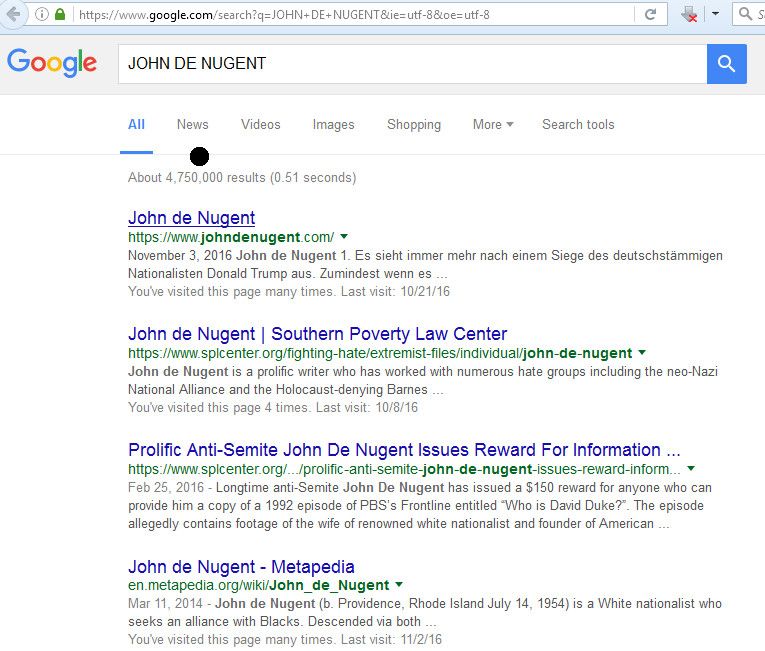
Task: Click the Last visit: 10/8/16 text
Action: click(367, 407)
